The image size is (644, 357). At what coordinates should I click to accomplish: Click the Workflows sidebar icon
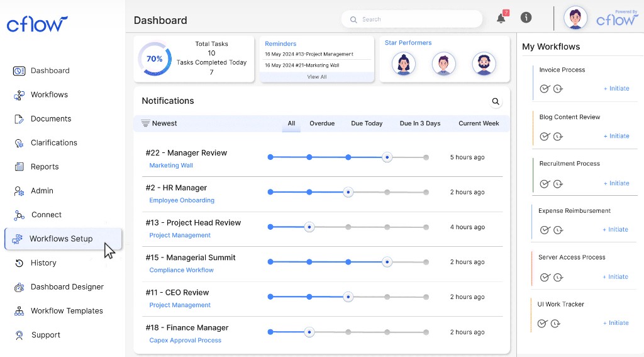(19, 95)
